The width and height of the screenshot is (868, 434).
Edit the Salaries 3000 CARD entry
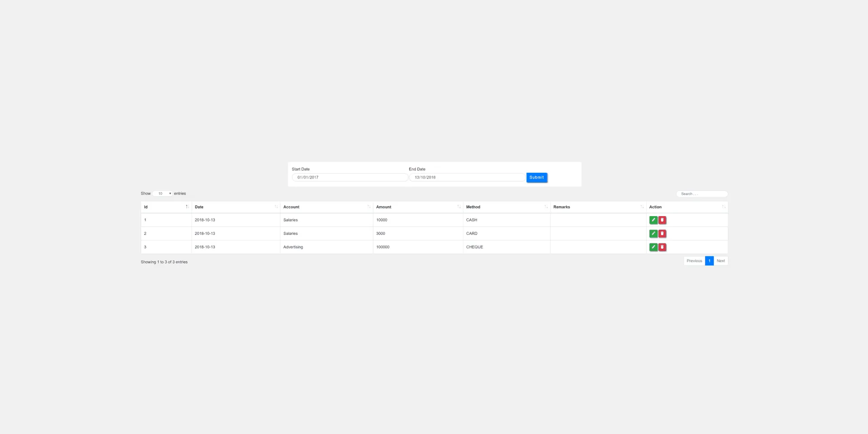[x=653, y=234]
